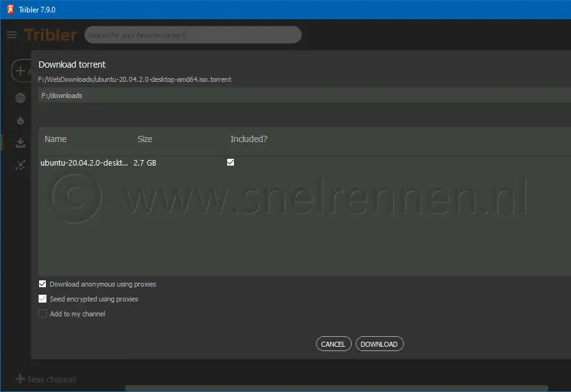Click the Tribler title bar app icon
This screenshot has height=392, width=571.
[x=11, y=9]
